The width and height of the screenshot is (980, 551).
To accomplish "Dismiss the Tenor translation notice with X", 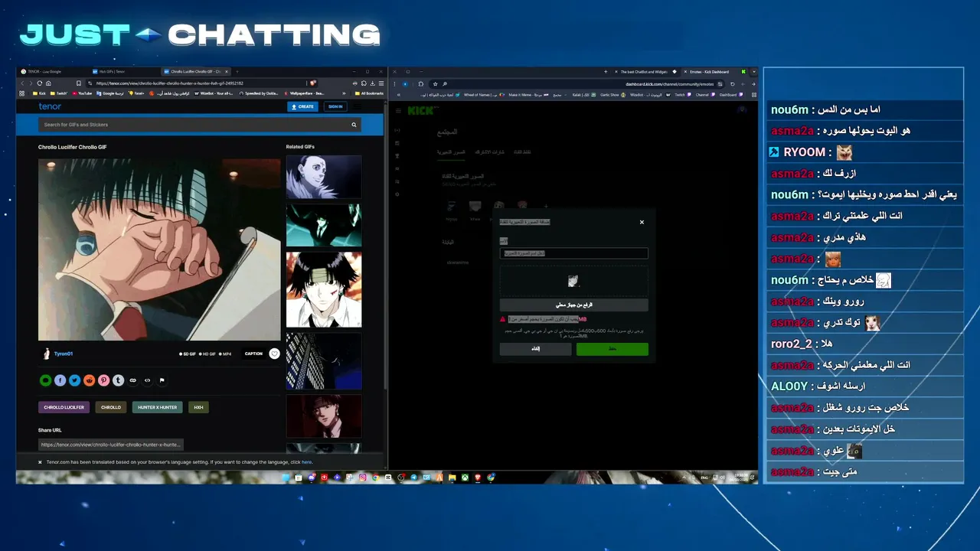I will click(40, 462).
